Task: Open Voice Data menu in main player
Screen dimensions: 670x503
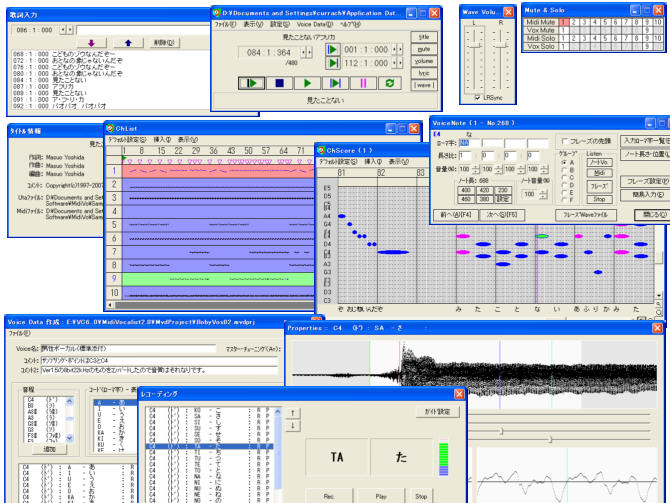Action: (x=315, y=25)
